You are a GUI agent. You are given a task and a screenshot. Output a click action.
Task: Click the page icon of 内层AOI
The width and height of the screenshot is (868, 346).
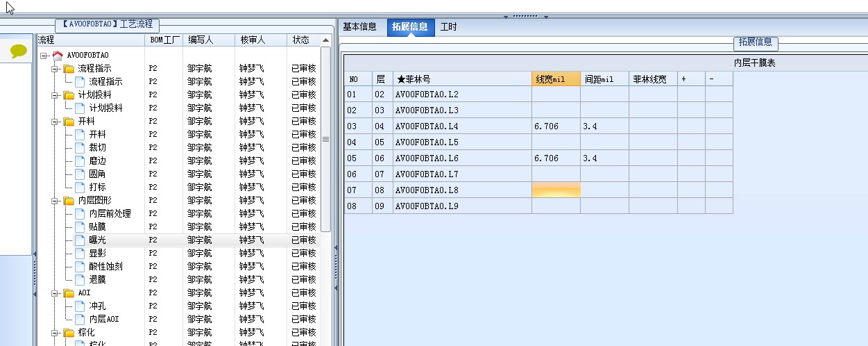(80, 319)
